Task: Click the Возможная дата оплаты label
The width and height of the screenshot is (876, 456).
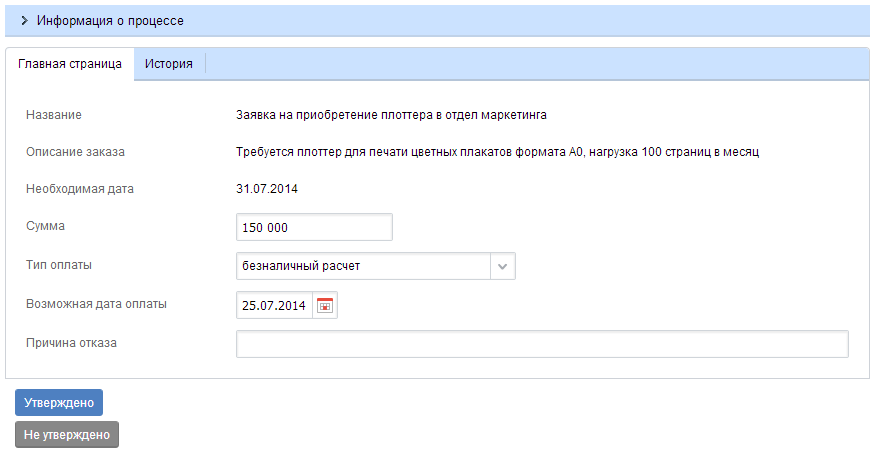Action: point(96,303)
